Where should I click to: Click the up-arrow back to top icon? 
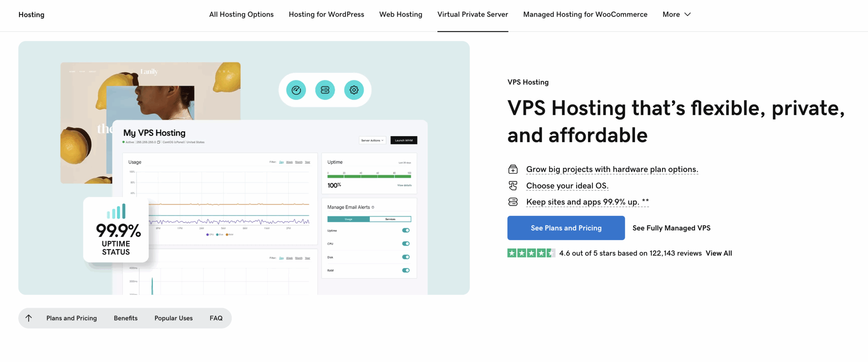[x=29, y=318]
